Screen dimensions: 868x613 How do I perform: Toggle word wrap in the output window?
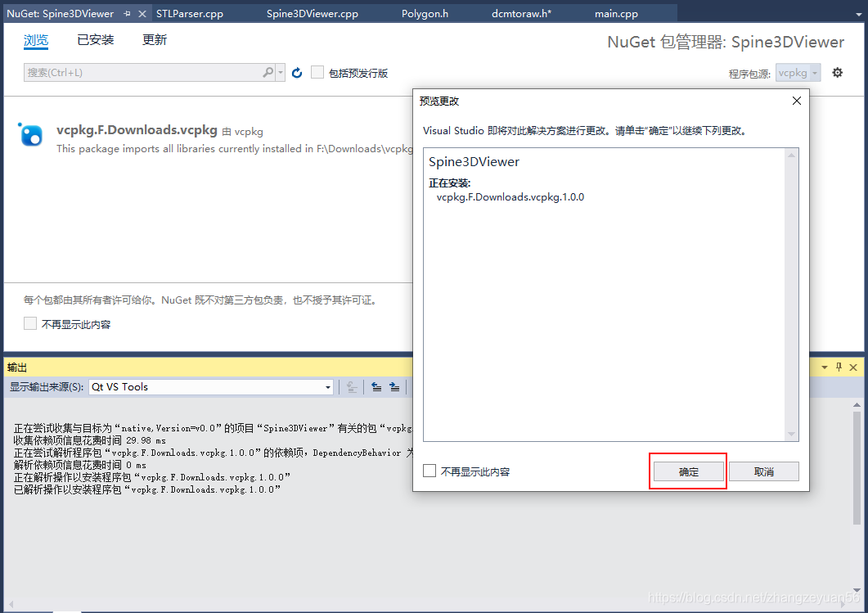pyautogui.click(x=351, y=386)
